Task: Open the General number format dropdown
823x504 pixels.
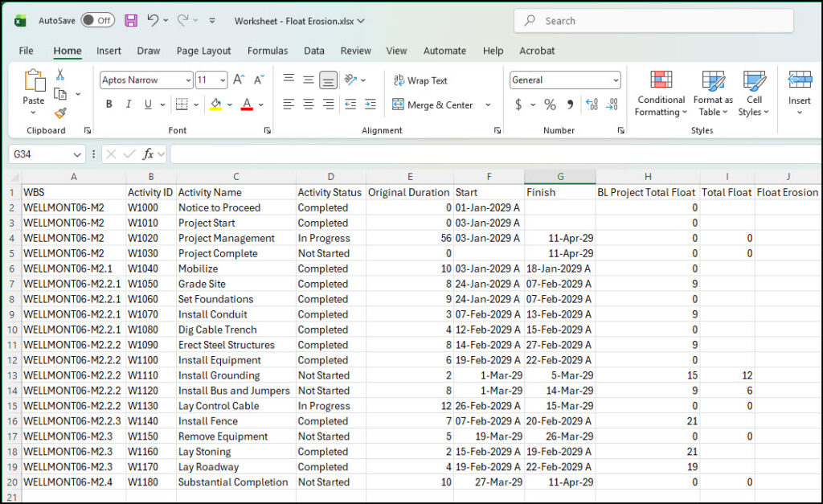Action: point(616,80)
